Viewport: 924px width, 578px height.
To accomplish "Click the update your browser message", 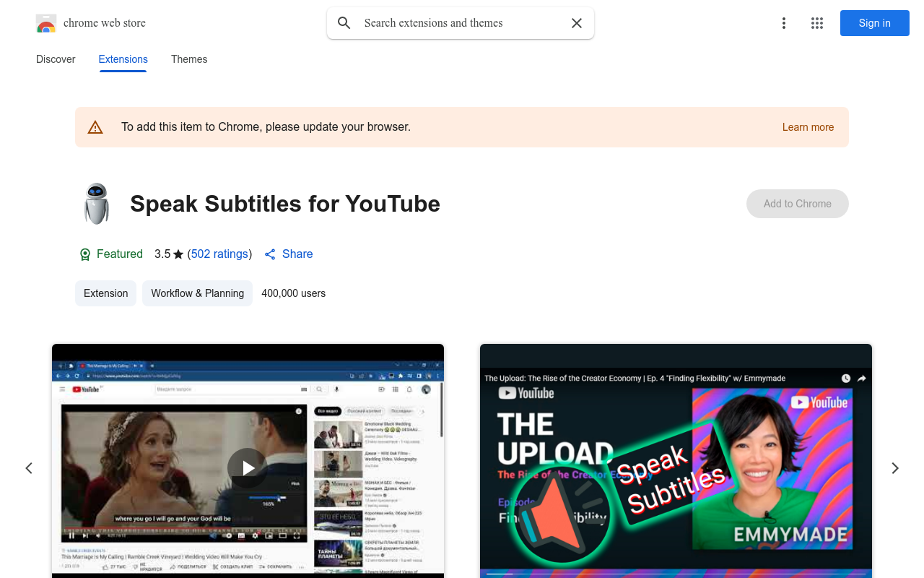I will (x=266, y=127).
